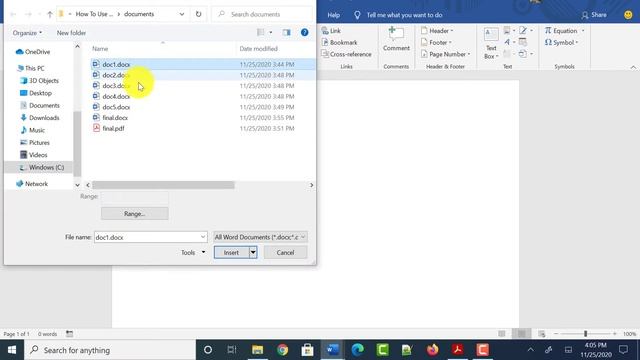
Task: Open the dialog Help question mark
Action: pos(304,33)
